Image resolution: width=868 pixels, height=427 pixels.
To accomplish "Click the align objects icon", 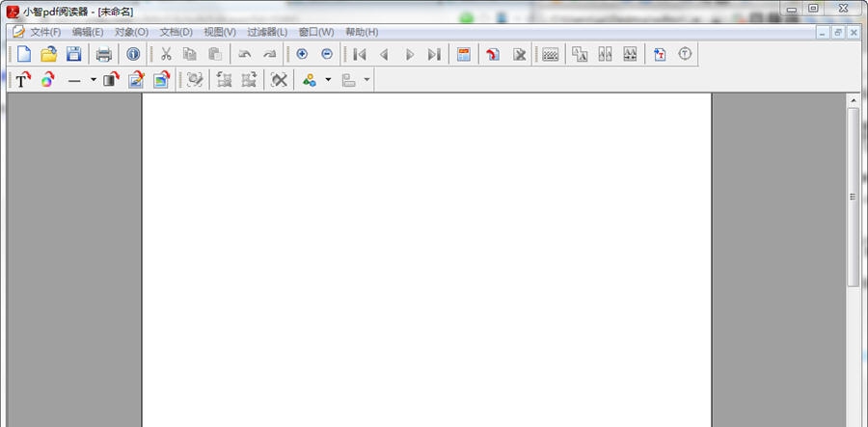I will 348,81.
